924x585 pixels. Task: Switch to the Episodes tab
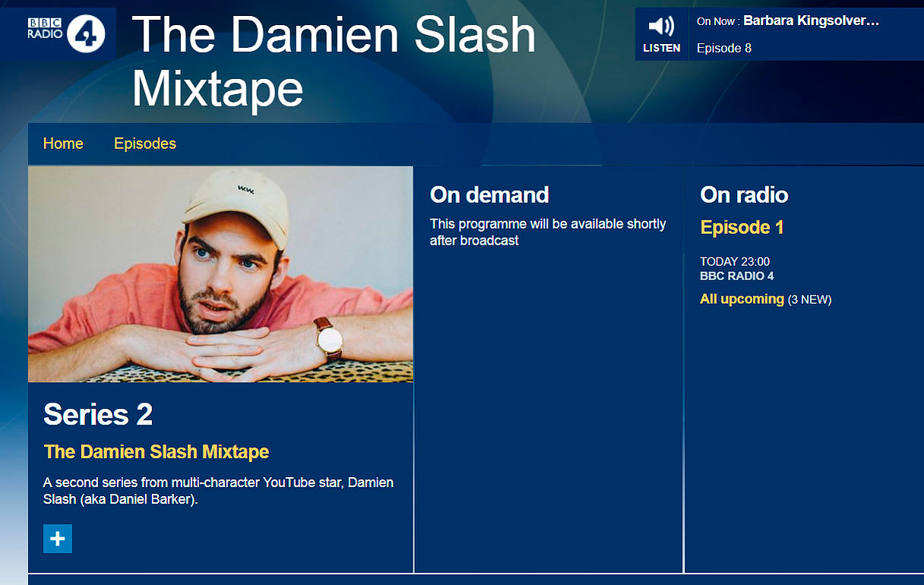pyautogui.click(x=145, y=144)
